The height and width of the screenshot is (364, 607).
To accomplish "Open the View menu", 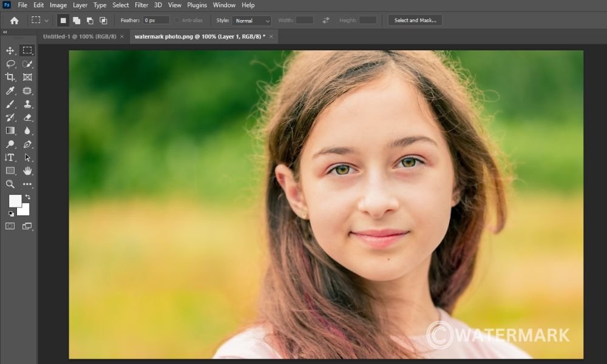I will (175, 5).
